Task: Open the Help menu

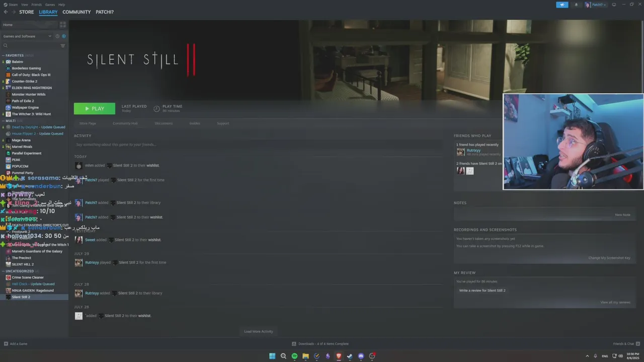Action: (x=61, y=5)
